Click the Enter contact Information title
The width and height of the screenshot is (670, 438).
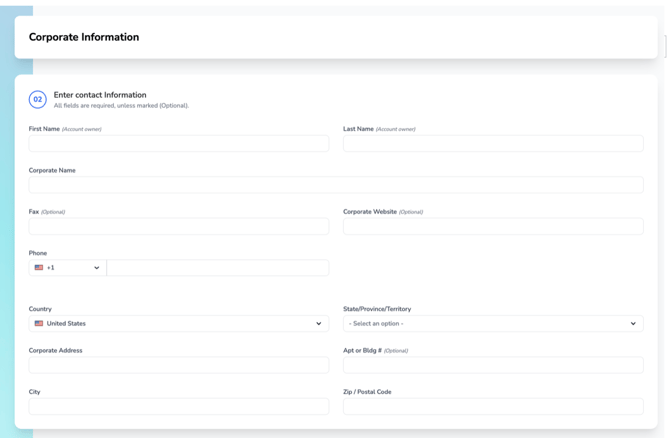(x=100, y=95)
